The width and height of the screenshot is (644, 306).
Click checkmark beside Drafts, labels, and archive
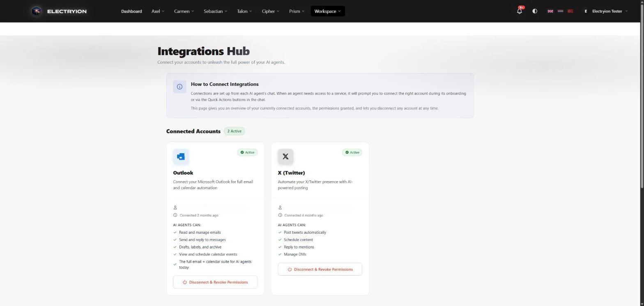(175, 247)
